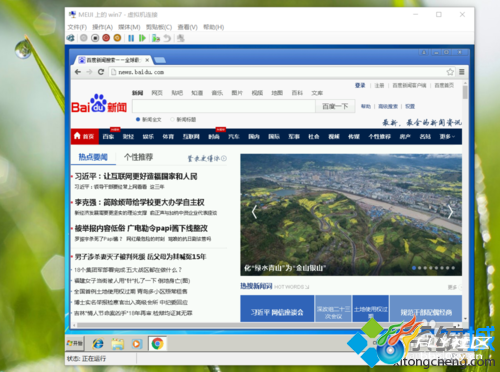500x372 pixels.
Task: Switch to the 个性推荐 tab
Action: (x=139, y=157)
